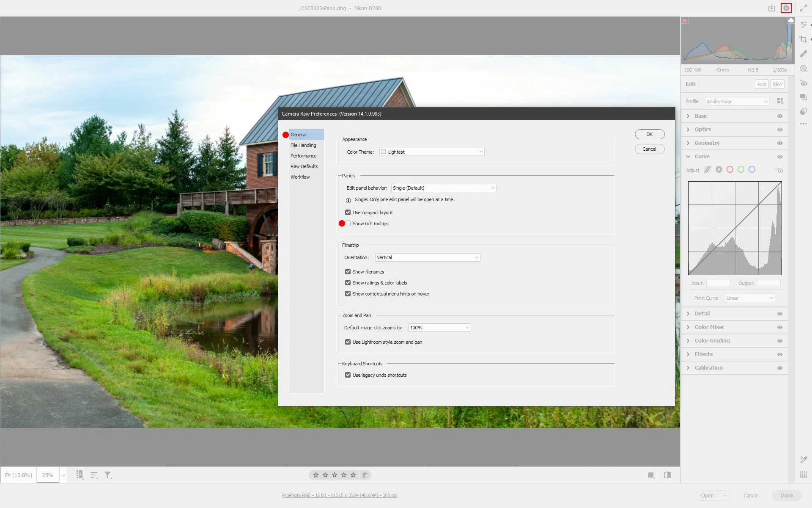Select the red channel curve circle
812x508 pixels.
(x=730, y=169)
